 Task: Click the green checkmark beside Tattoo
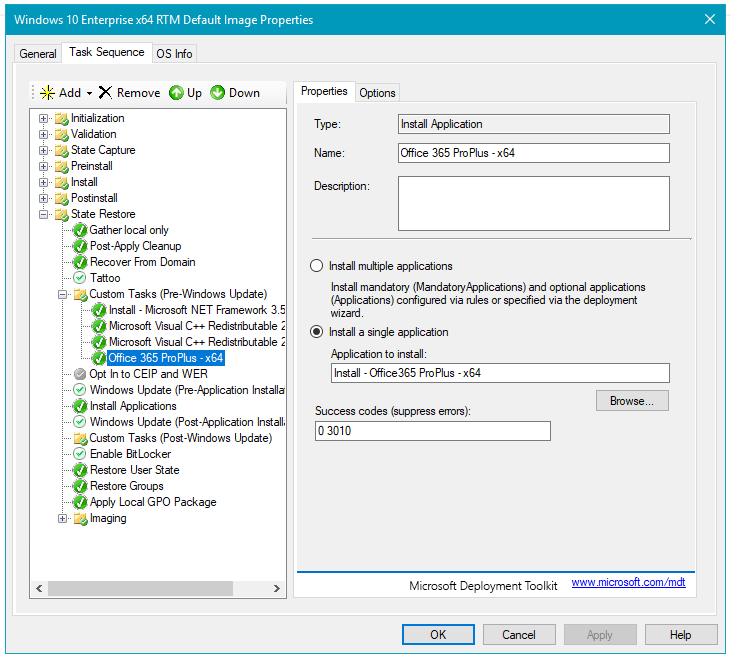80,278
